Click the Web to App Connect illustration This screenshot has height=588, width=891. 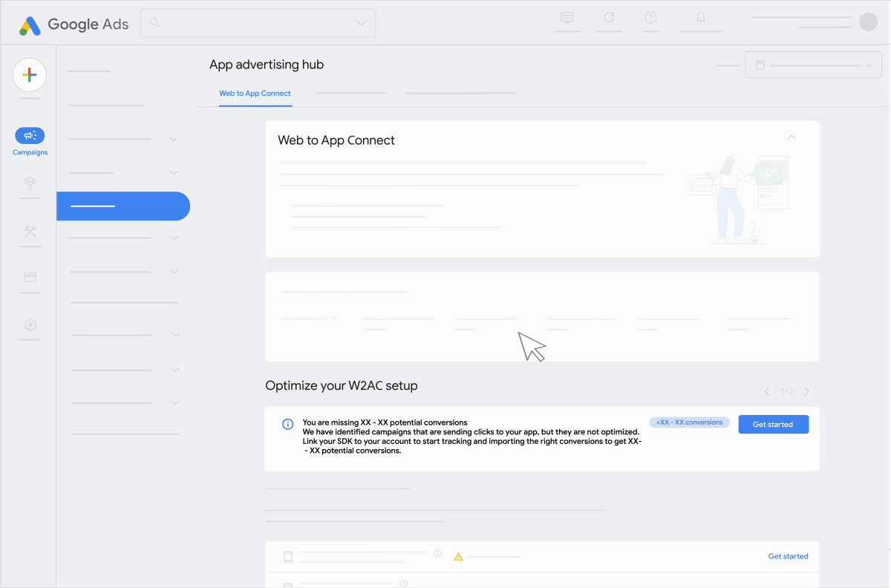(739, 200)
